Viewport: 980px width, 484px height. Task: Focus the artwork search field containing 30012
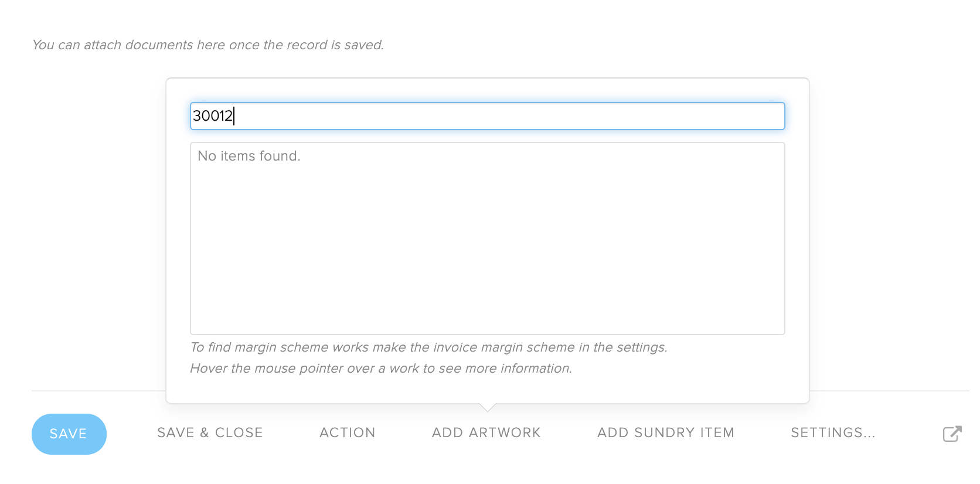click(x=488, y=116)
